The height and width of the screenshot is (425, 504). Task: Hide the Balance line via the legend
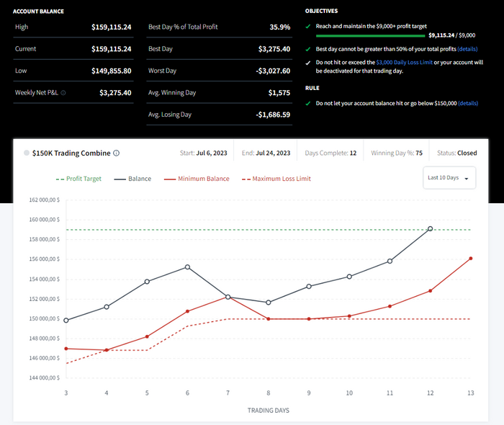pos(131,178)
